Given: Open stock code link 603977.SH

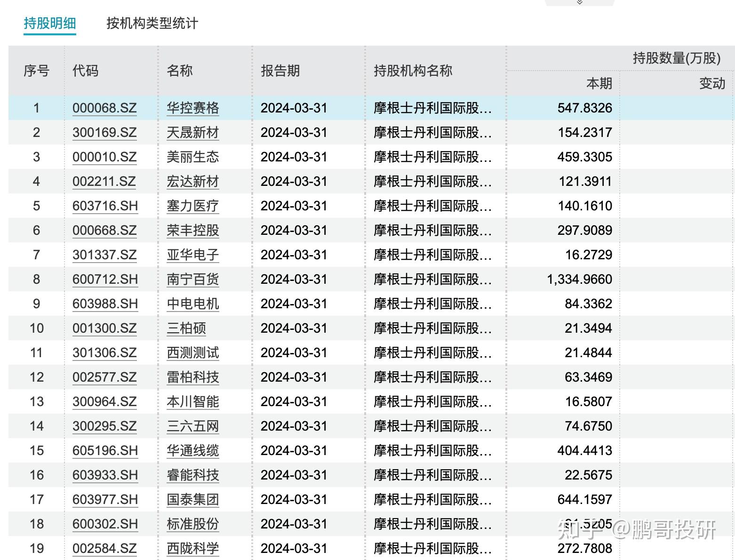Looking at the screenshot, I should point(105,499).
